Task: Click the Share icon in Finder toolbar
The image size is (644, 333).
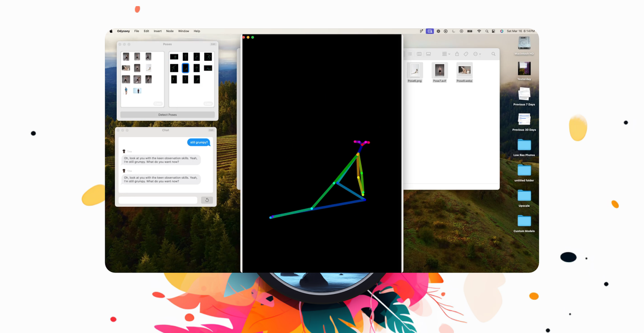Action: 457,54
